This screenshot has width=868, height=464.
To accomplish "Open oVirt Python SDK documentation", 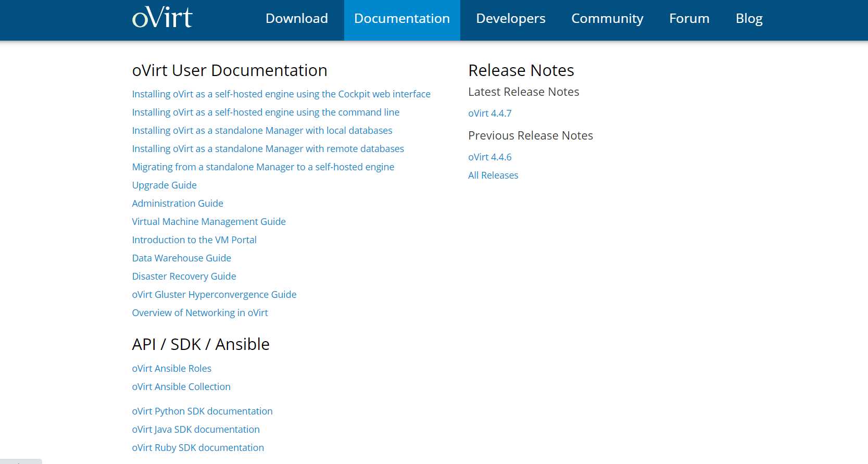I will (x=202, y=411).
